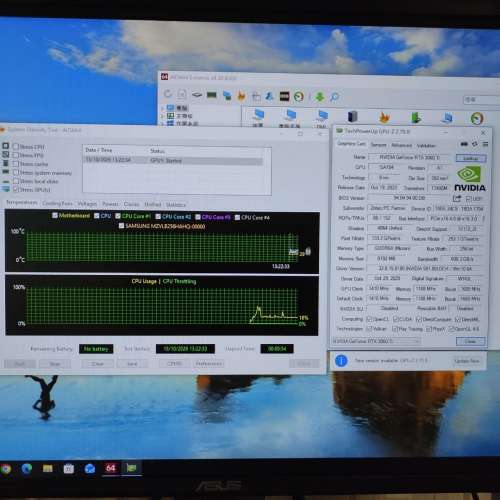Screen dimensions: 500x500
Task: Open the OSD panel icon in AIDA64 toolbar
Action: click(284, 96)
